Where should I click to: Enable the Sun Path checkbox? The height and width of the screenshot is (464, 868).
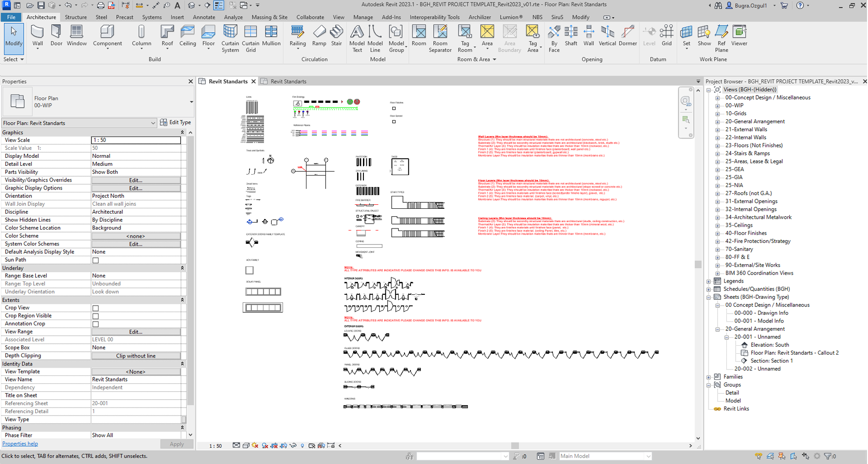pos(96,260)
